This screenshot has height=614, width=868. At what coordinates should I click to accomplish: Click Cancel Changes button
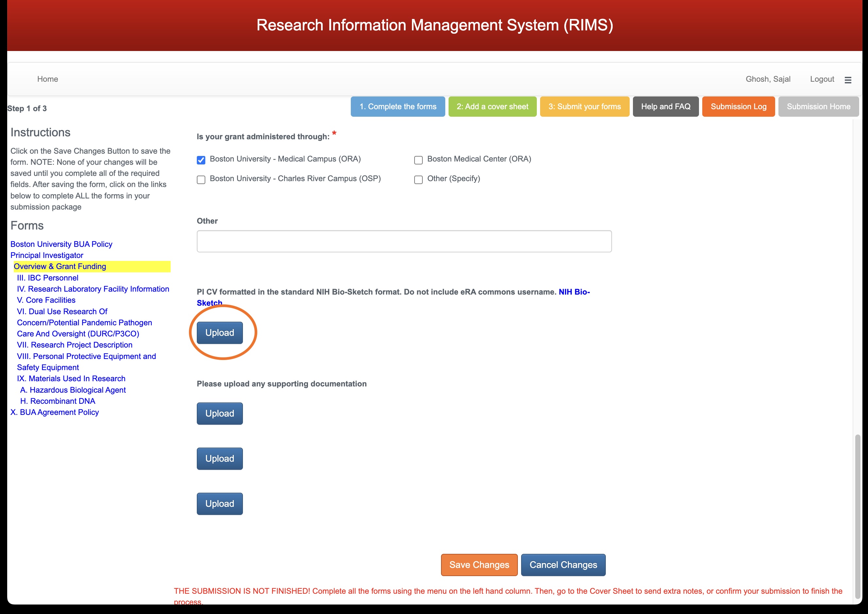(x=563, y=565)
